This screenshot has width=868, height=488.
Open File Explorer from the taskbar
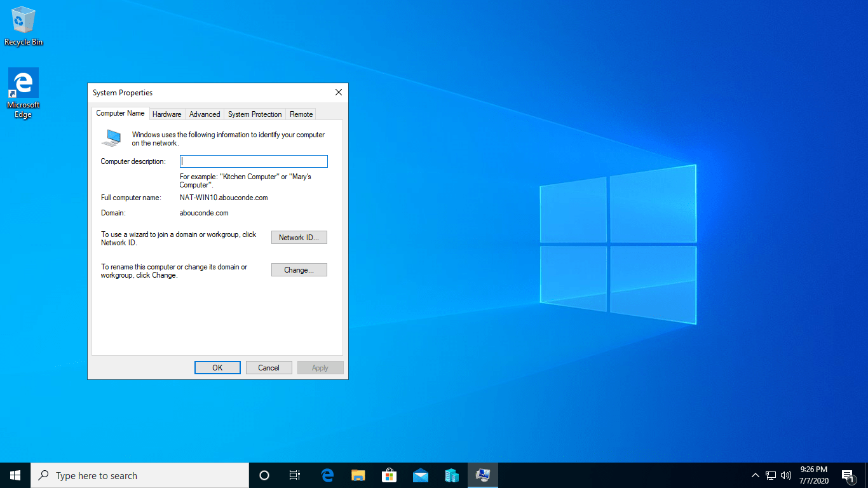click(x=358, y=475)
